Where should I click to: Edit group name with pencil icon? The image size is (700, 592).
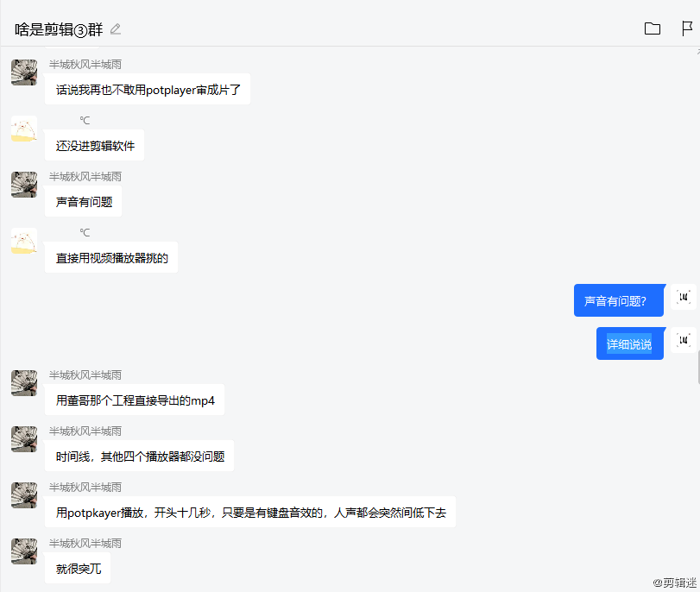tap(116, 29)
